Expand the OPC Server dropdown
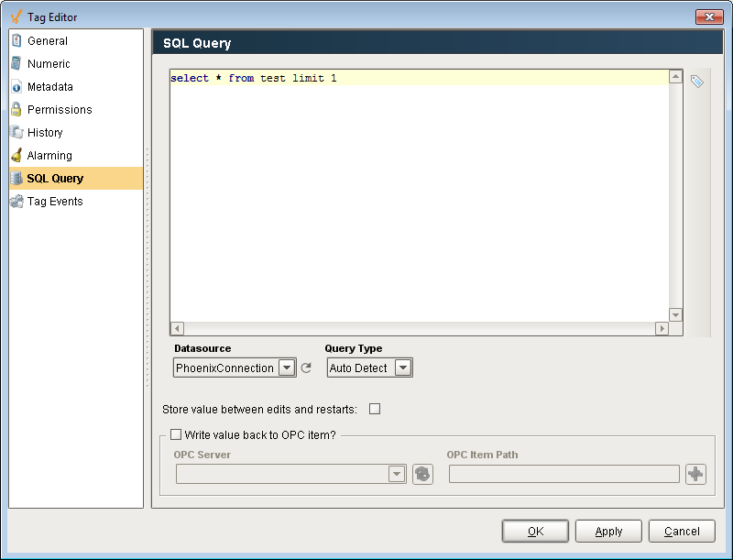Screen dimensions: 733x560 396,474
